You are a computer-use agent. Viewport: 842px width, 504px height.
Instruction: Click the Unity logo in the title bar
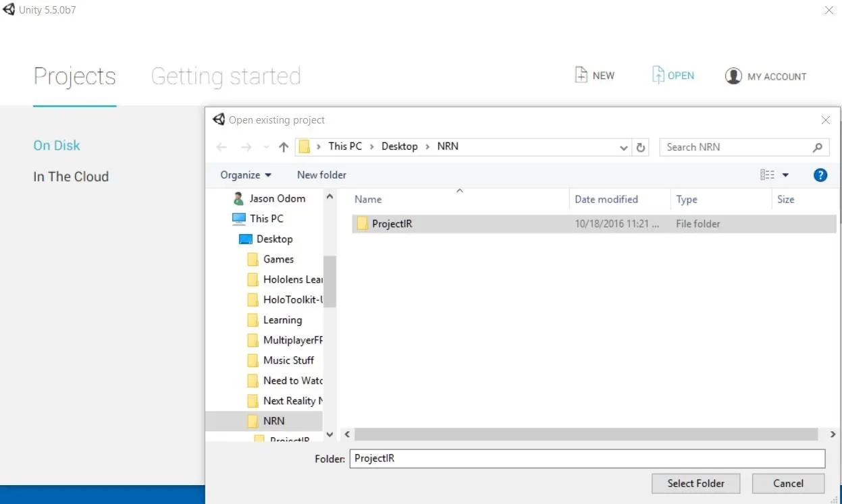point(9,10)
